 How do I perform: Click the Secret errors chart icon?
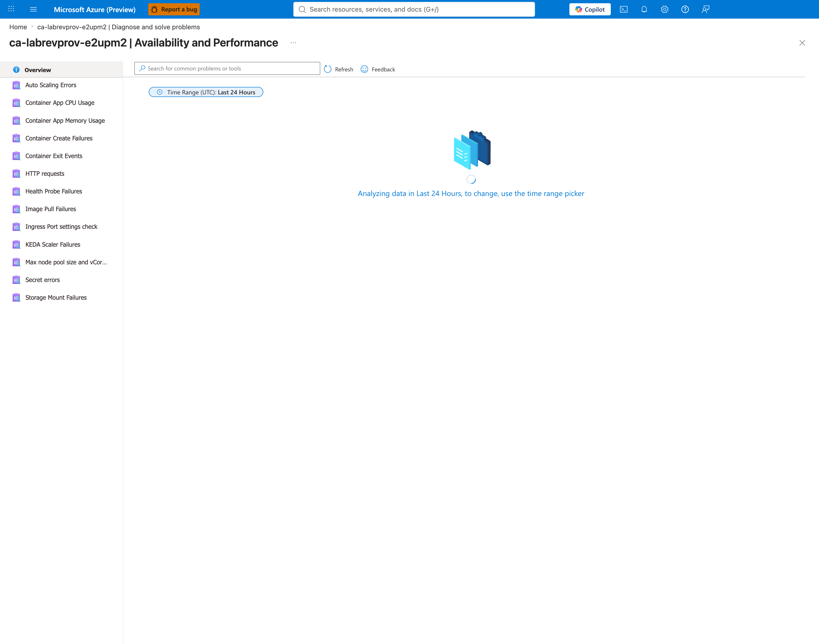(x=16, y=280)
